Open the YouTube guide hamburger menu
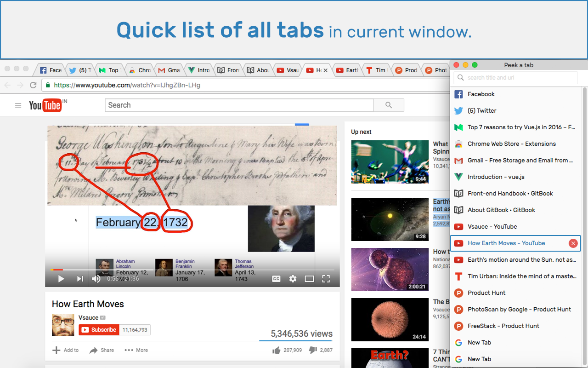This screenshot has width=588, height=368. (18, 105)
